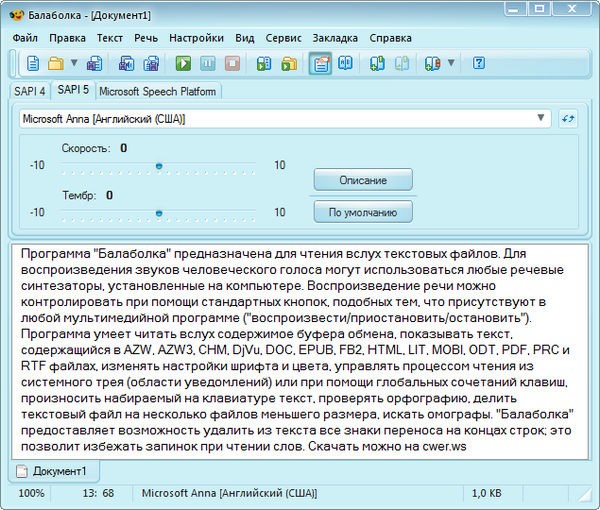Open the Закладка menu
The image size is (600, 510).
click(334, 37)
